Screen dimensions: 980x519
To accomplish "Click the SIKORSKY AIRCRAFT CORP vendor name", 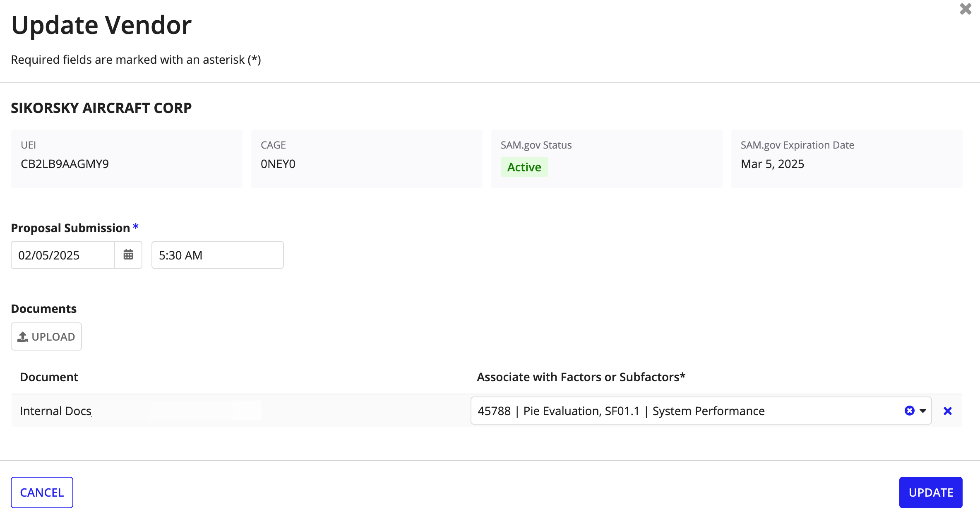I will tap(101, 108).
